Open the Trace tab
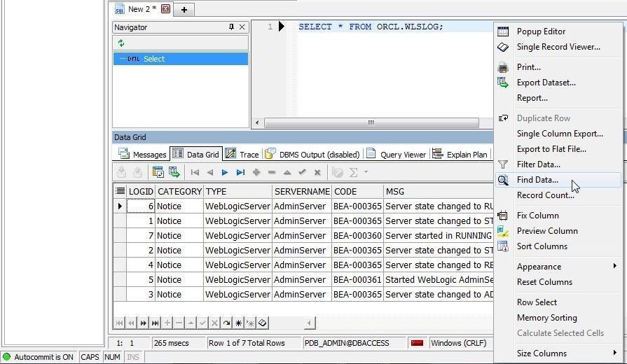The width and height of the screenshot is (627, 364). click(x=242, y=154)
